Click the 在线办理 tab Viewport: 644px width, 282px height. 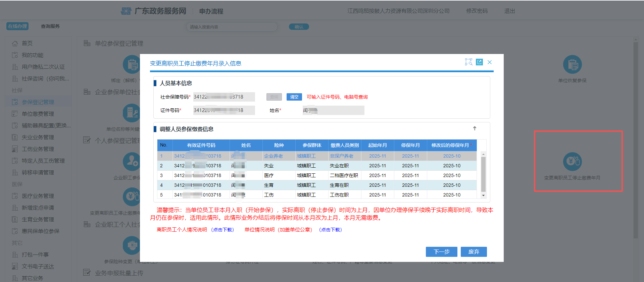click(x=17, y=26)
